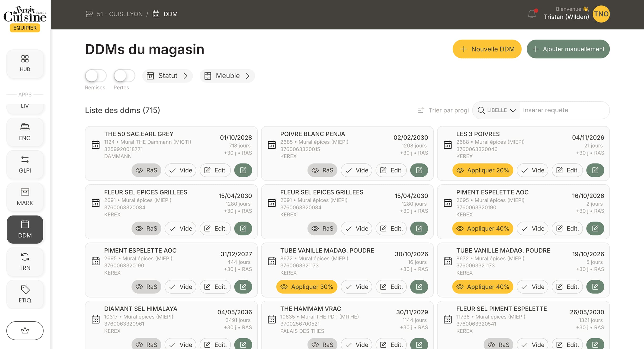Open the MARK sidebar app

pos(25,197)
